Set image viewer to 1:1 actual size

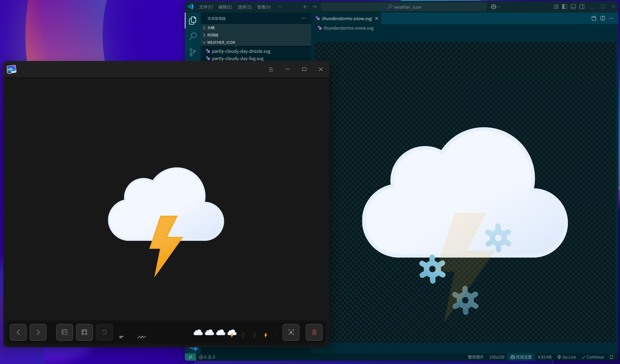point(65,332)
